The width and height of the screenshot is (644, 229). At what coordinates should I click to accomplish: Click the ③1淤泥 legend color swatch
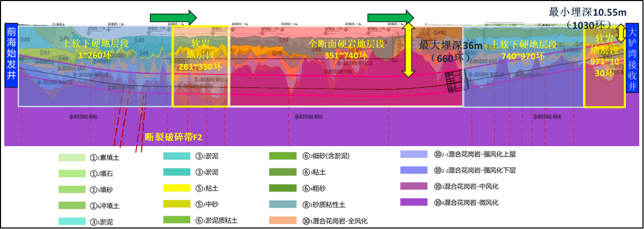[x=72, y=221]
